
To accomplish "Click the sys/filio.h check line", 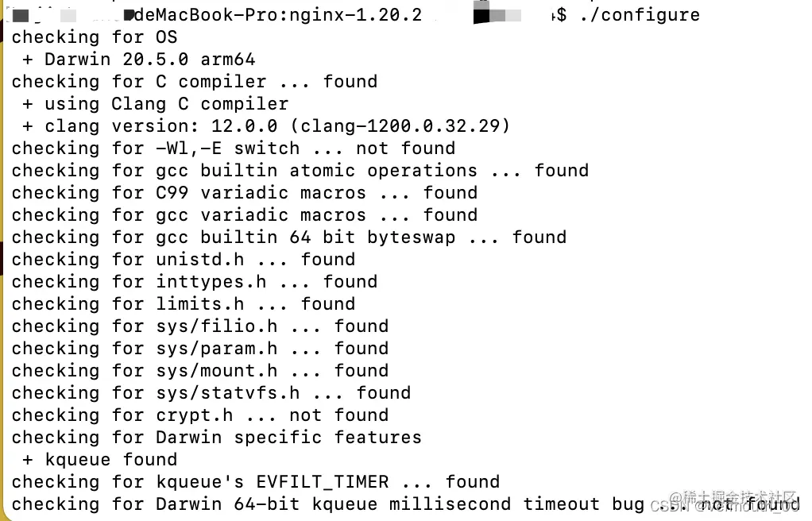I will click(200, 326).
